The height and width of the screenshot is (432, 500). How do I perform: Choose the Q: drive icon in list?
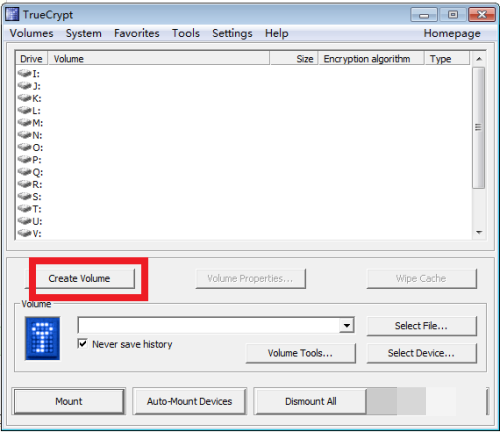click(x=24, y=172)
